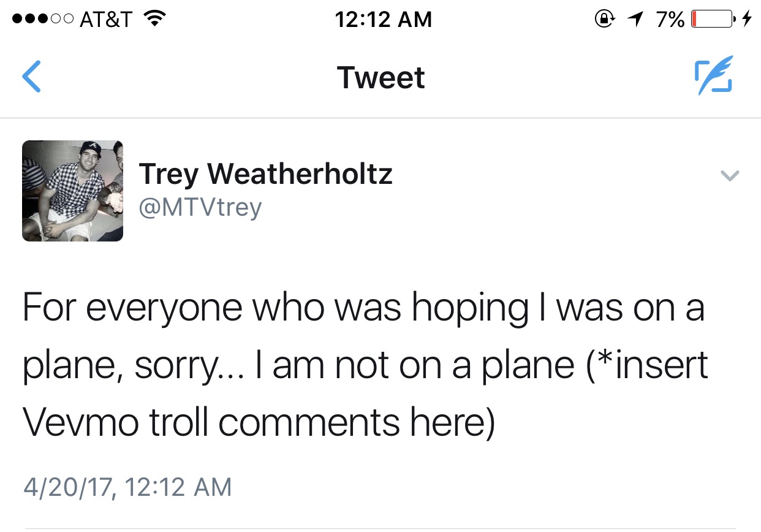Open the compose new tweet icon
Viewport: 761px width, 532px height.
point(714,75)
